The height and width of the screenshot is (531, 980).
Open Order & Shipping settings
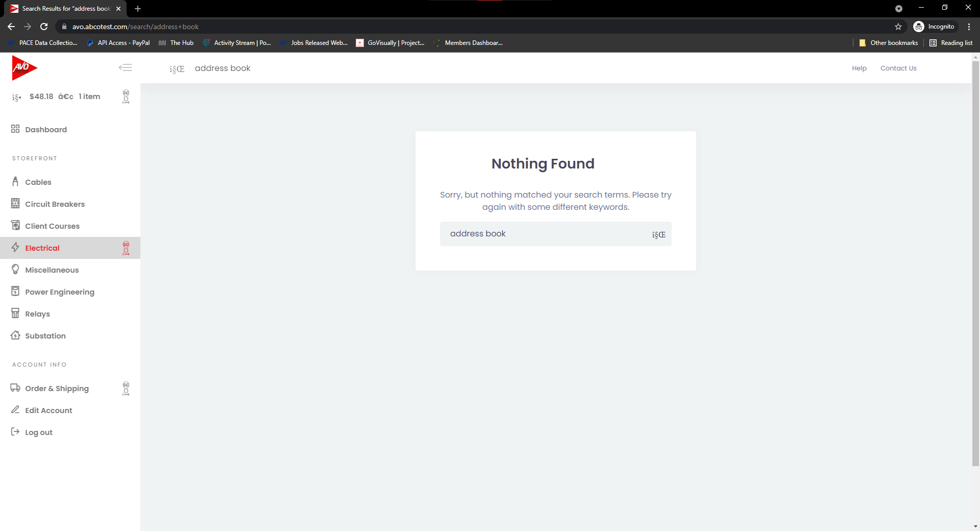click(57, 389)
